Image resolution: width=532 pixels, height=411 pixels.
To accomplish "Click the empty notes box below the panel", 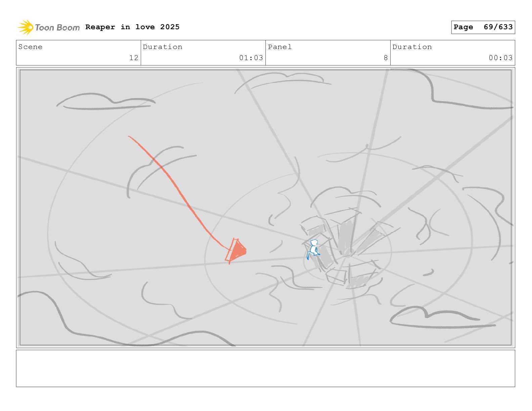I will click(265, 368).
